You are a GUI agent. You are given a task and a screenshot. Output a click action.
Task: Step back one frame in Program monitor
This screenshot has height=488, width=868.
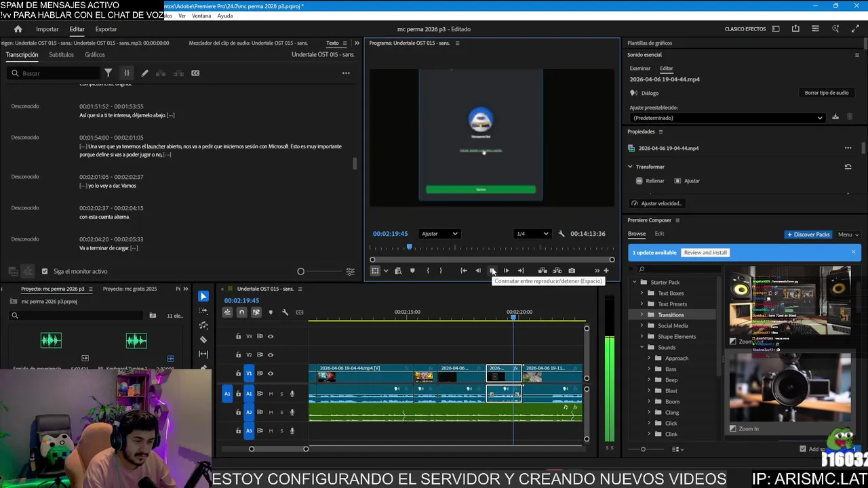click(x=478, y=271)
